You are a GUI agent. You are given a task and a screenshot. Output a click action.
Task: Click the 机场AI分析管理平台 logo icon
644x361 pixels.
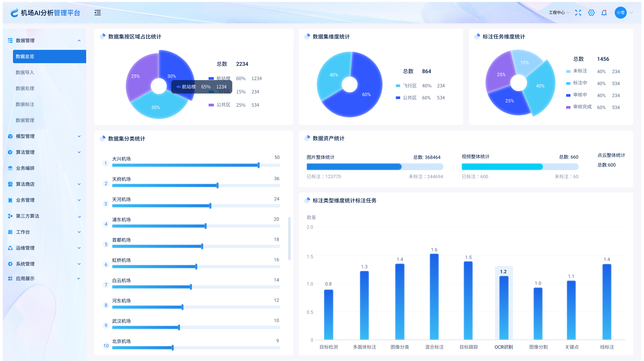click(14, 13)
